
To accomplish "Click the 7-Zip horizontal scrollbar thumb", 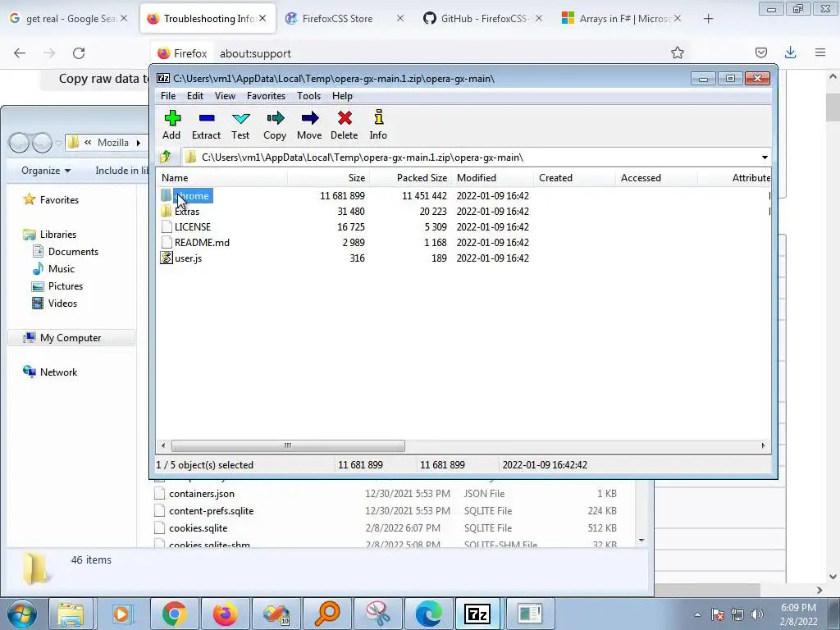I will [x=288, y=445].
